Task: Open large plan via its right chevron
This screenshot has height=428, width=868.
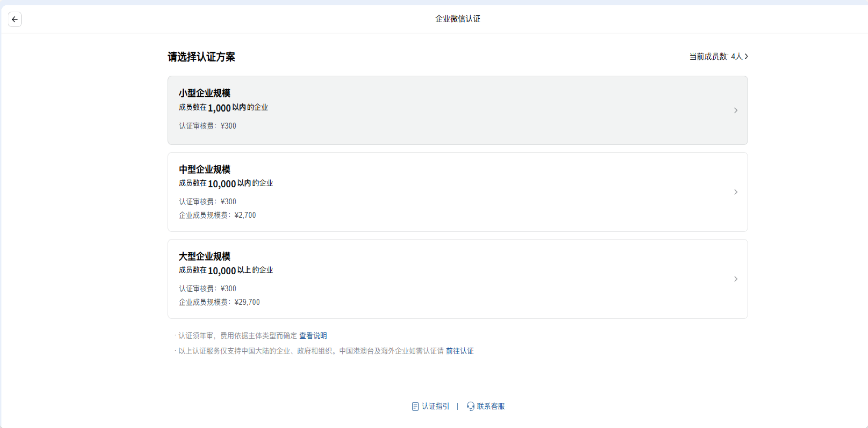Action: click(x=736, y=279)
